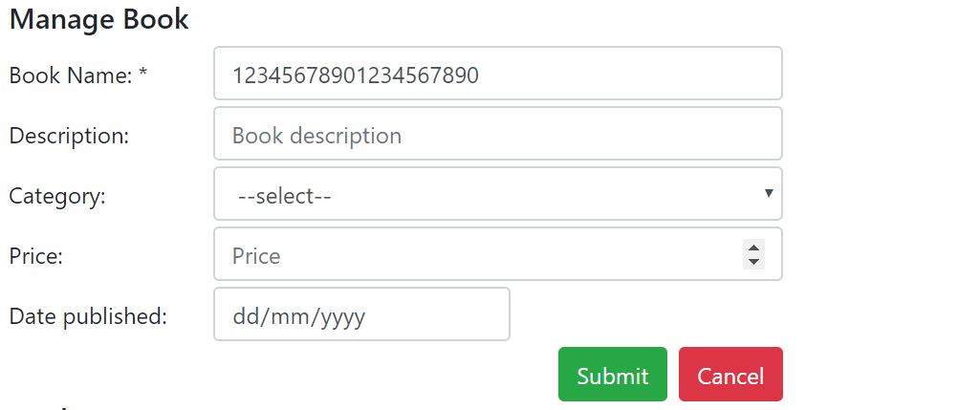
Task: Click the required asterisk beside Book Name
Action: (143, 75)
